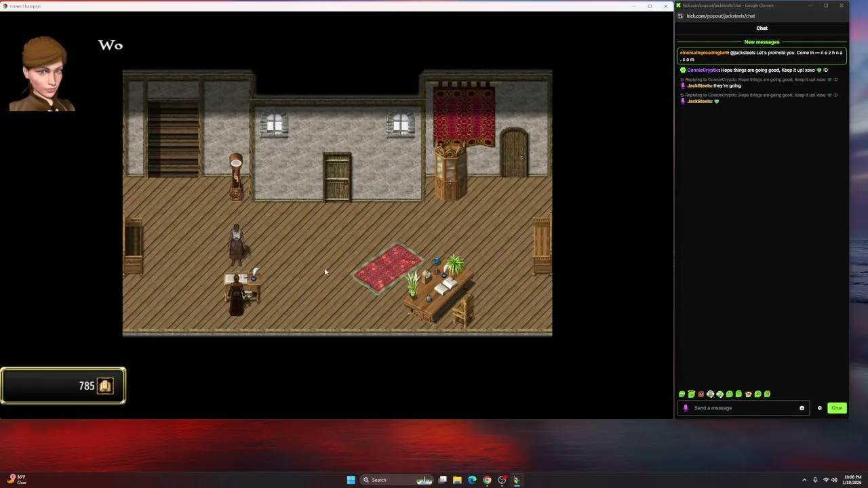Select the fourth emote in quick emote row

tap(710, 394)
